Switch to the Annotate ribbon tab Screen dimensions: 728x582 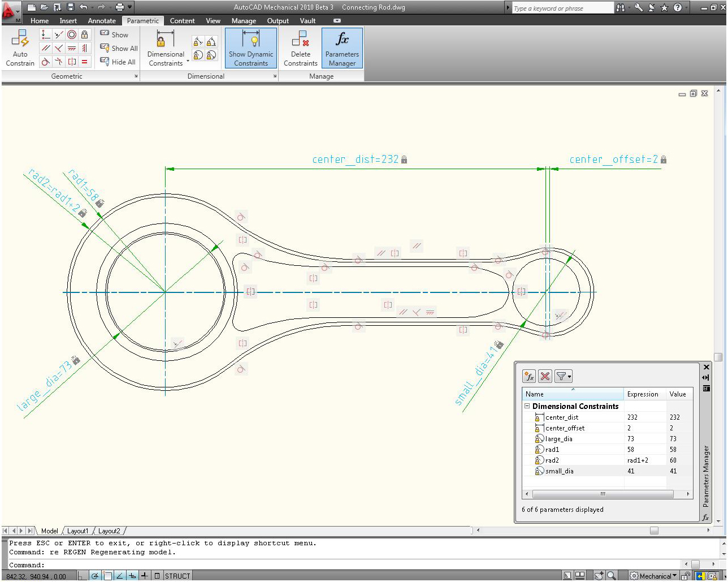coord(102,21)
